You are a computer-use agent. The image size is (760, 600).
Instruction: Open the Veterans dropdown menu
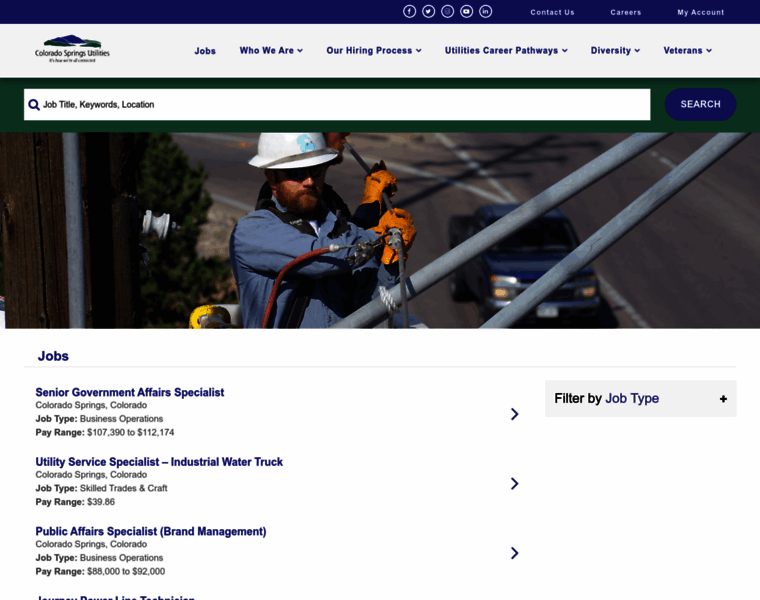(687, 50)
